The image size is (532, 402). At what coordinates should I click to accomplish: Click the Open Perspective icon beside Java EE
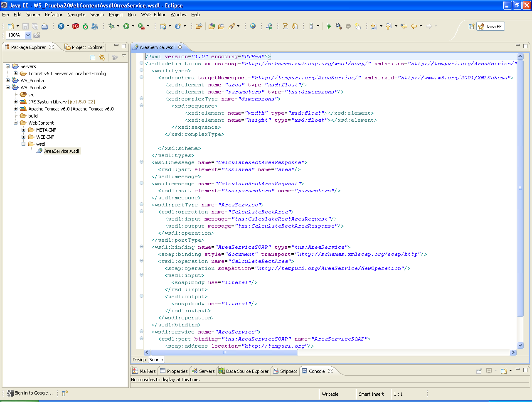(471, 26)
